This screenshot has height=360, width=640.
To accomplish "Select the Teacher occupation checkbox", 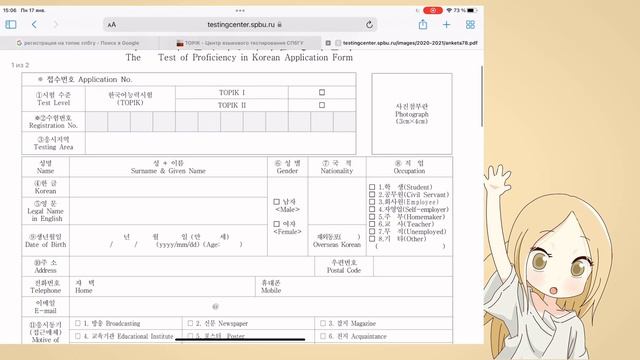I will coord(372,224).
